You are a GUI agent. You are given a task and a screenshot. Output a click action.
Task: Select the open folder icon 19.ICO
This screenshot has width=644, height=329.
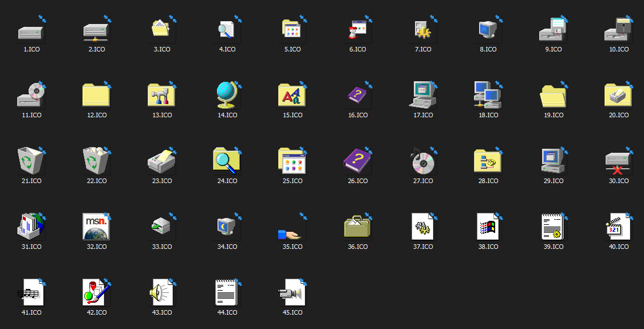pyautogui.click(x=553, y=96)
